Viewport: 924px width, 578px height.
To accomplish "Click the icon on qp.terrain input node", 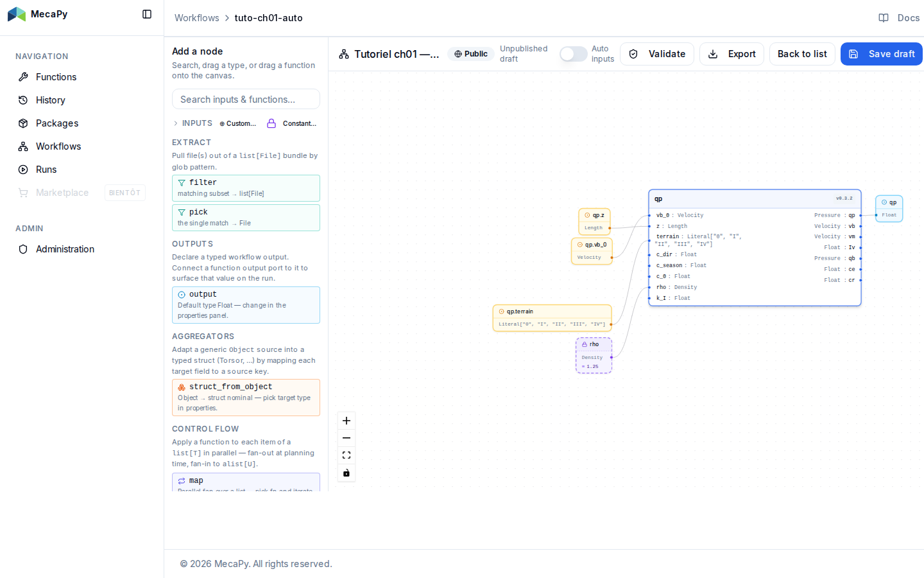I will (502, 311).
